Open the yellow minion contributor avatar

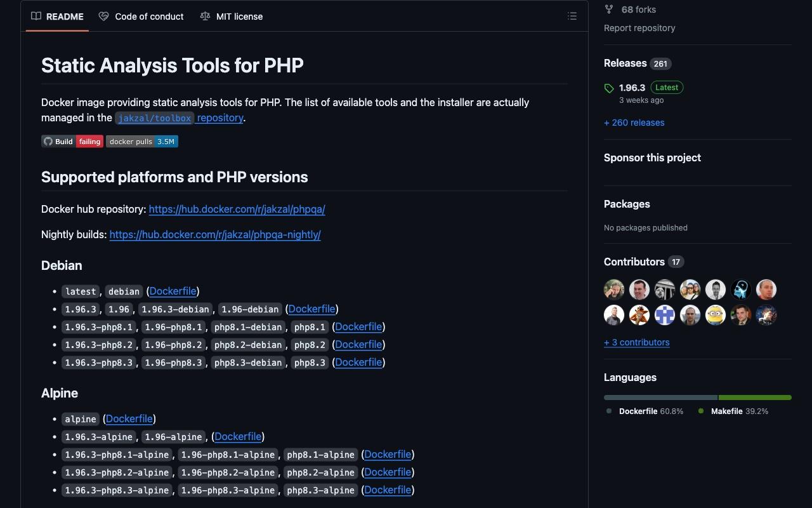716,315
